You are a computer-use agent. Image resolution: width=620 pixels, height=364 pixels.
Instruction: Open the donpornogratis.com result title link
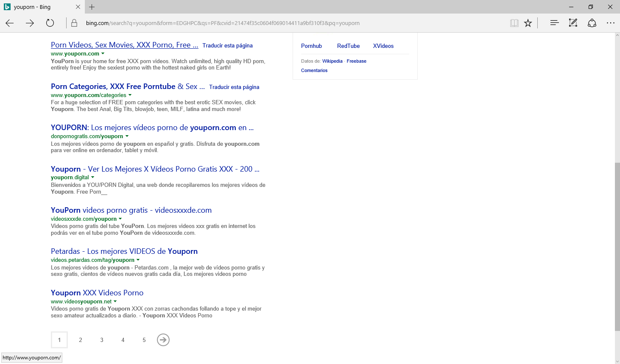click(x=152, y=128)
